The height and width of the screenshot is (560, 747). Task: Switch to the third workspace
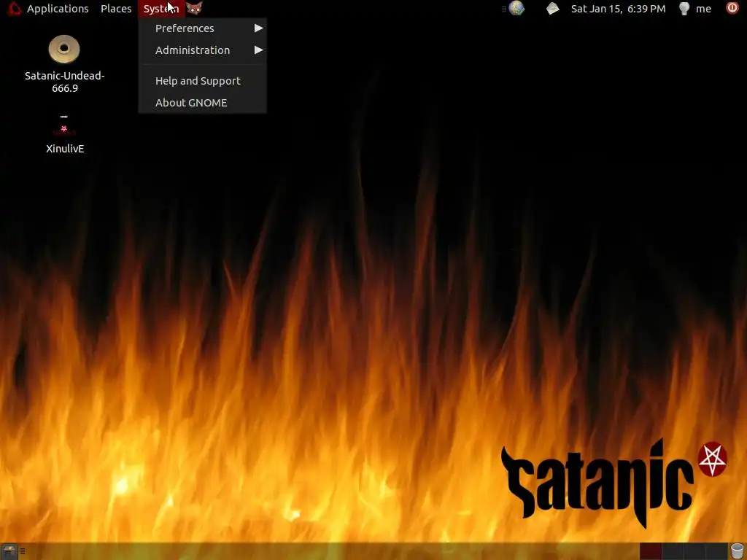[694, 551]
